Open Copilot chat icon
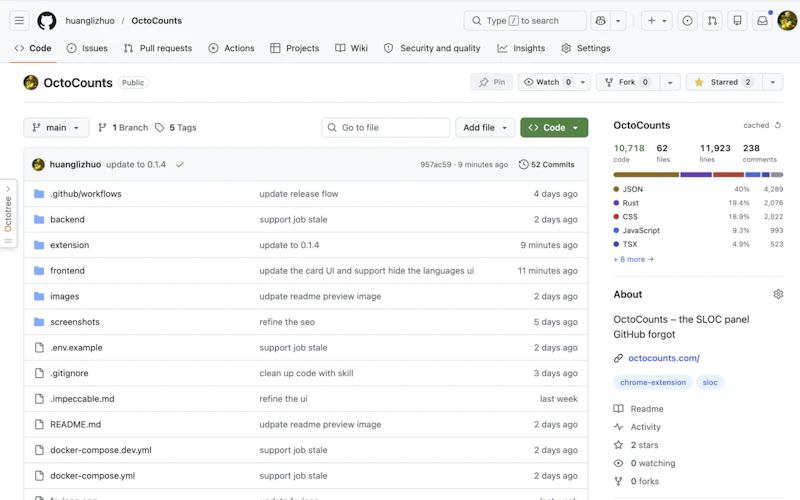Screen dimensions: 800x500 601,20
